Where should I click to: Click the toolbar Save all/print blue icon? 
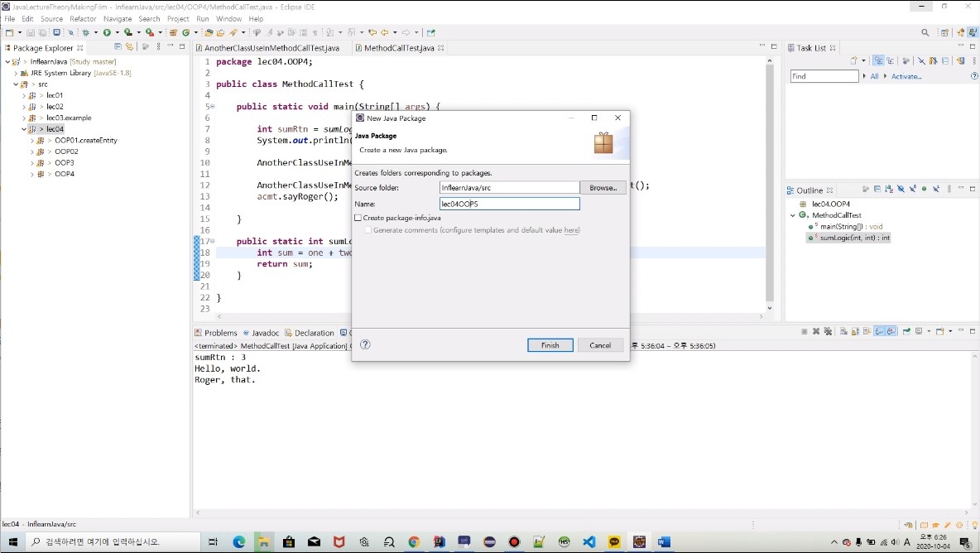[x=56, y=32]
